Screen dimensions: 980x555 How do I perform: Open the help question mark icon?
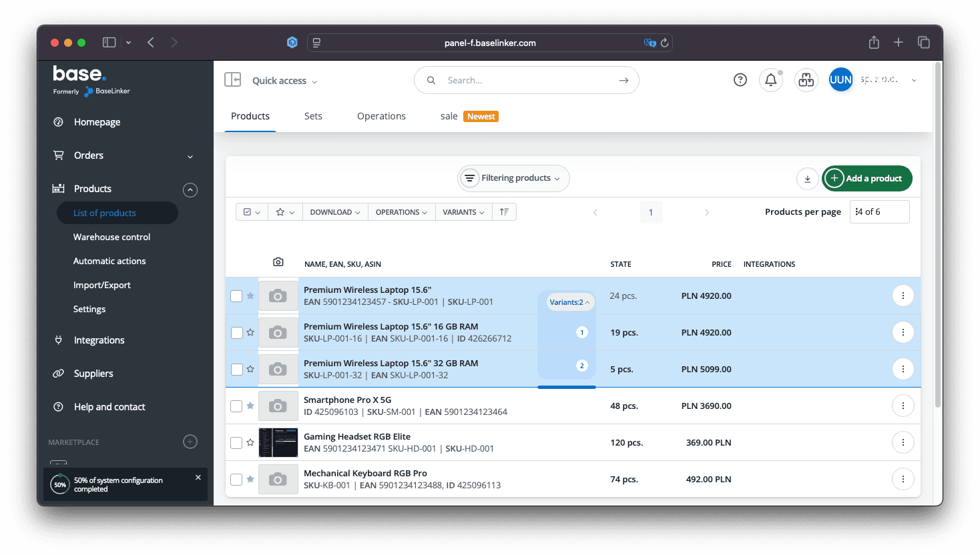click(740, 80)
